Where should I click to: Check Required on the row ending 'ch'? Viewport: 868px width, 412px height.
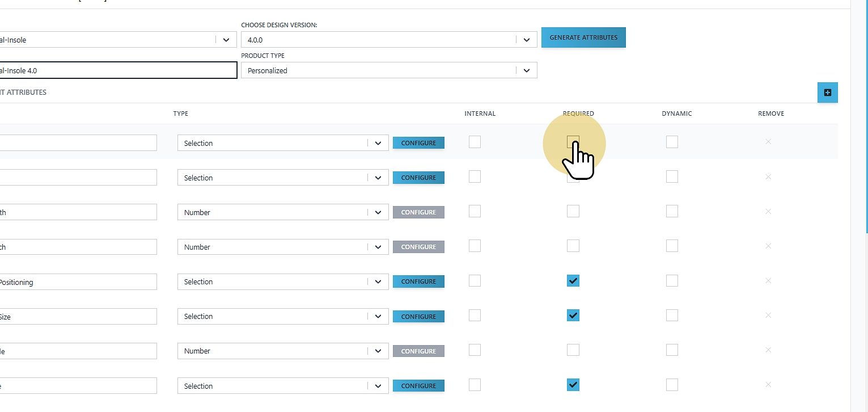click(x=573, y=246)
